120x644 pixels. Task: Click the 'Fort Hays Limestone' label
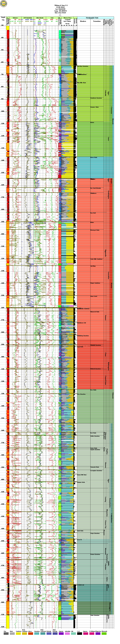(83, 66)
